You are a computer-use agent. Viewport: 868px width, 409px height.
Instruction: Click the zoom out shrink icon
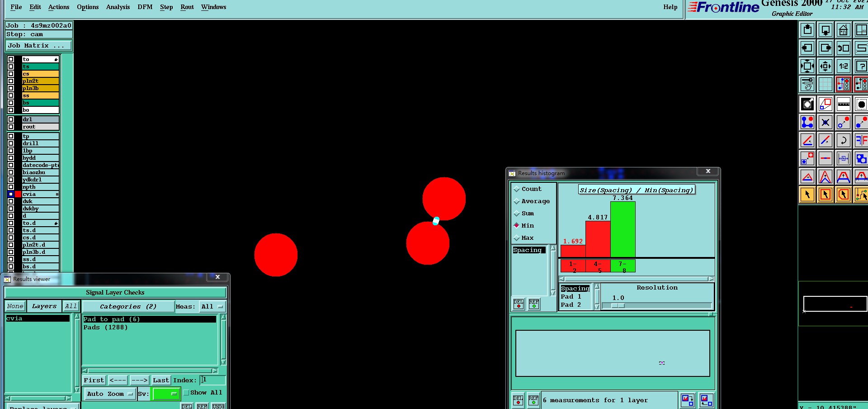click(x=826, y=66)
